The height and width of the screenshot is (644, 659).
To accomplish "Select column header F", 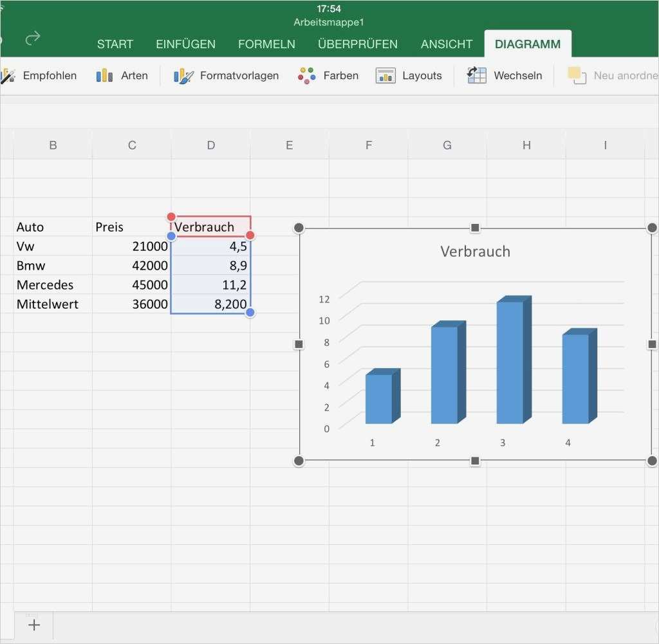I will click(x=369, y=145).
